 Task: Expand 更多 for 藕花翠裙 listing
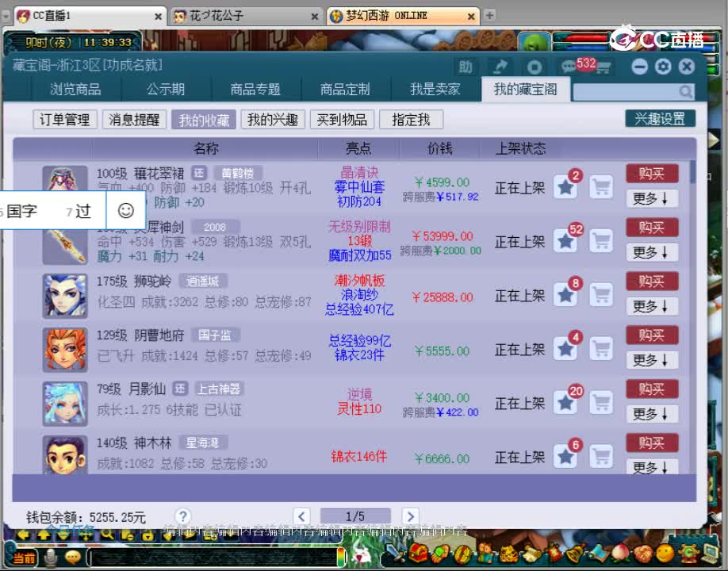coord(652,199)
